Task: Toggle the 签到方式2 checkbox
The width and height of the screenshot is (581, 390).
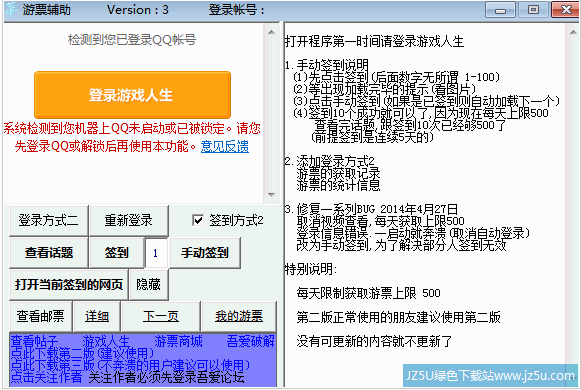Action: (x=198, y=220)
